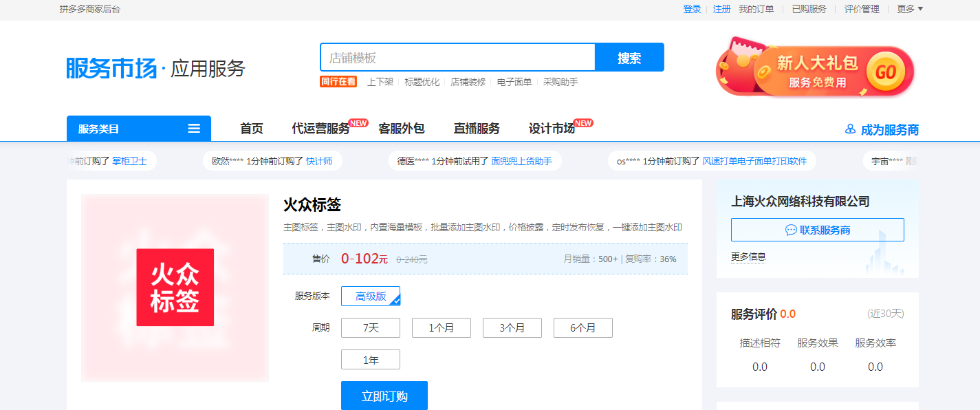Choose the 1个月 period option
980x410 pixels.
pyautogui.click(x=442, y=328)
